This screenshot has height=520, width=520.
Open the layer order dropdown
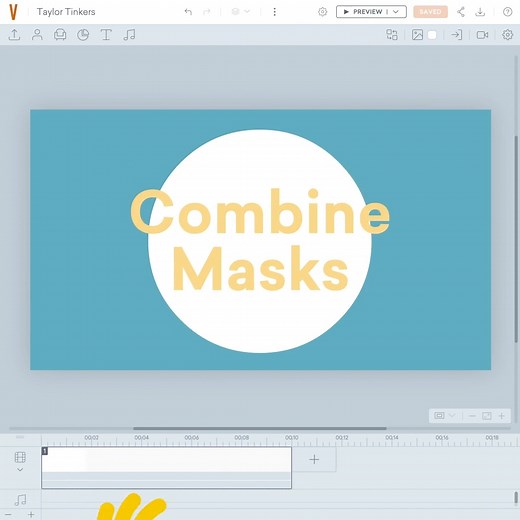click(x=241, y=12)
